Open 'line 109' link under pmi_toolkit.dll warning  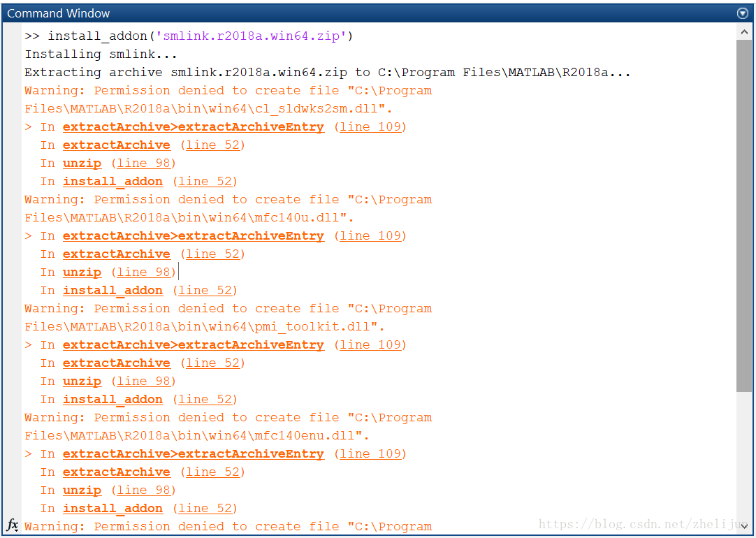[x=370, y=345]
